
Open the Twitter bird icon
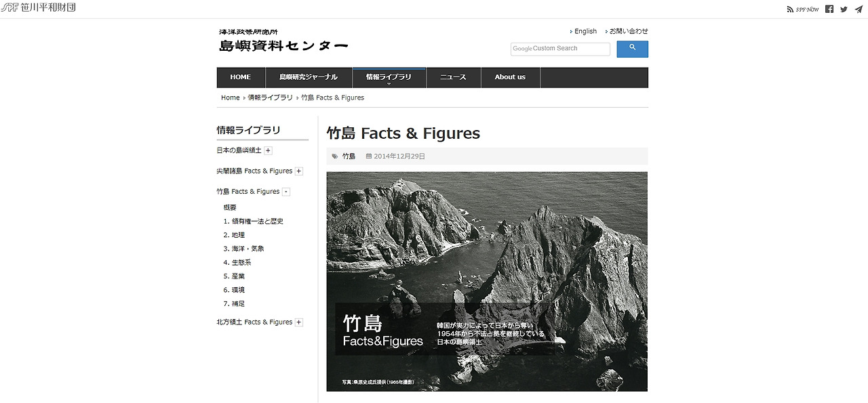[844, 9]
